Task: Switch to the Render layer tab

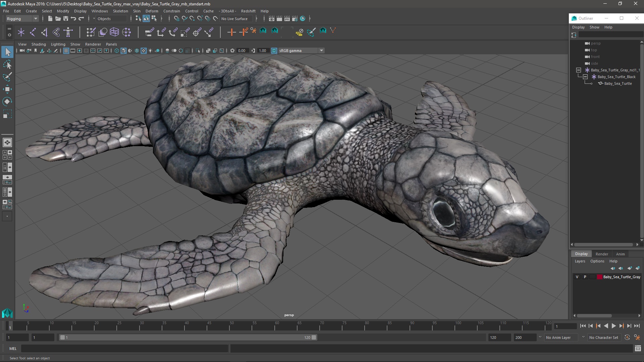Action: tap(602, 254)
